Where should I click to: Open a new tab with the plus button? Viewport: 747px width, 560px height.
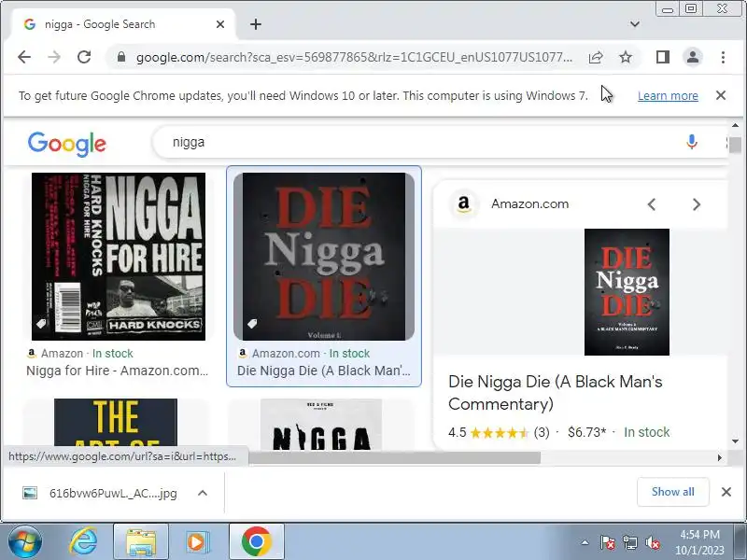click(x=256, y=24)
